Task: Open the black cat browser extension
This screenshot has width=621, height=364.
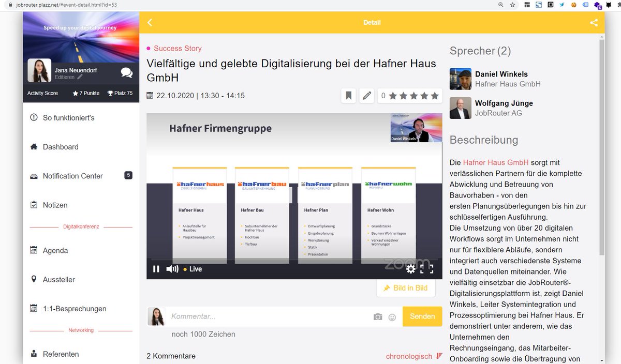Action: coord(609,4)
